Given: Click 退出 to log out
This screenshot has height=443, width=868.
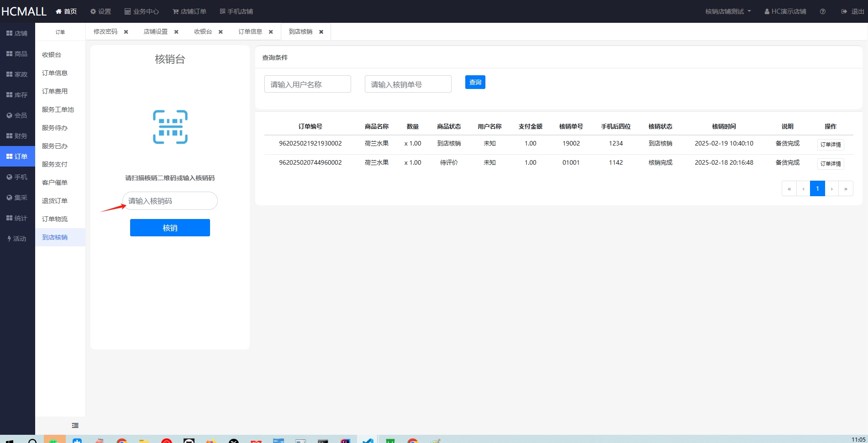Looking at the screenshot, I should (x=852, y=11).
